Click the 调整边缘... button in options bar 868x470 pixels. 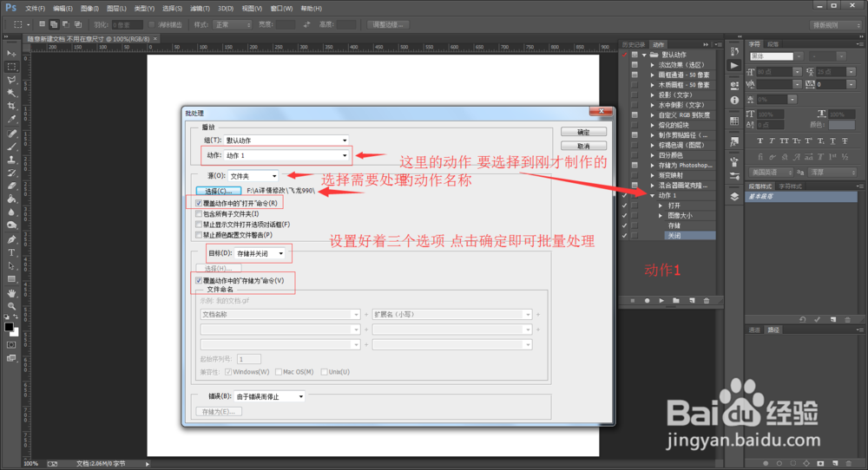point(388,25)
